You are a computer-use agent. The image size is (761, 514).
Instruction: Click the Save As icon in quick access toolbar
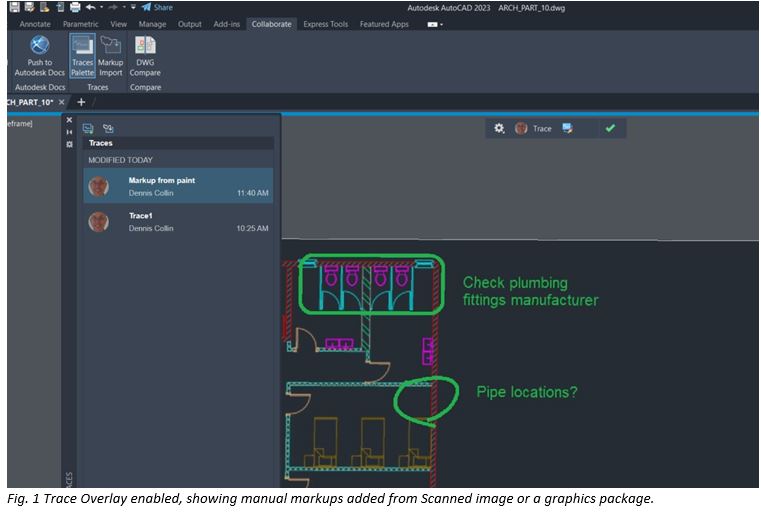pos(30,7)
